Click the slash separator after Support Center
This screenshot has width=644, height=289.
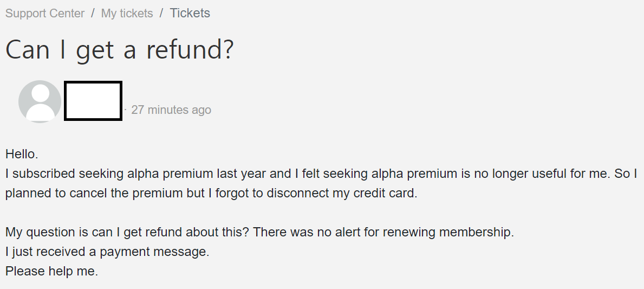click(x=93, y=14)
